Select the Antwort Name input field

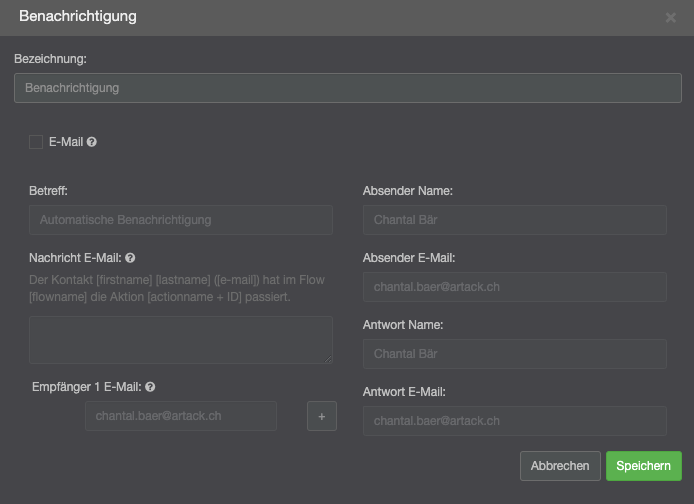pos(514,354)
